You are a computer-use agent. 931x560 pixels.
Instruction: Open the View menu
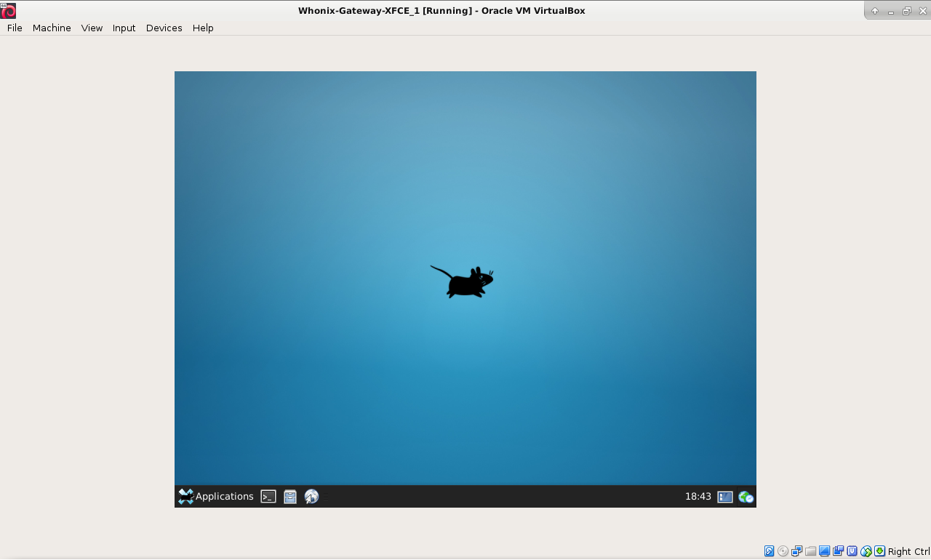coord(92,28)
